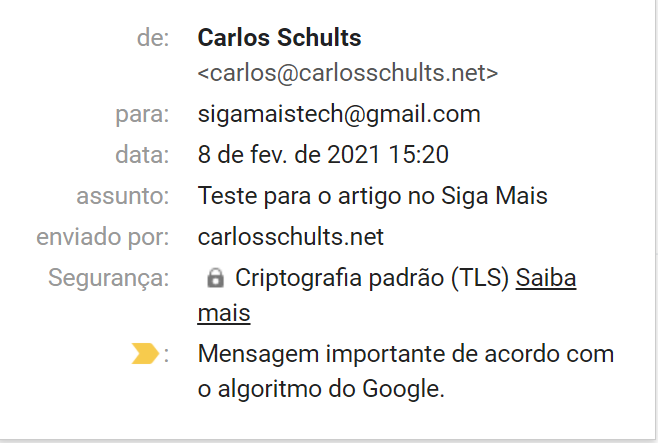Viewport: 662px width, 446px height.
Task: Select the sender address carlos@carlosschults.net
Action: click(347, 73)
